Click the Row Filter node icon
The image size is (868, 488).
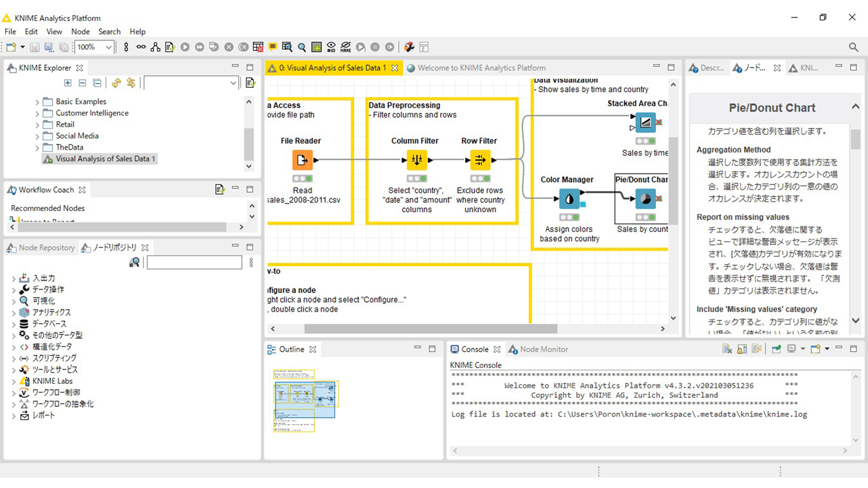(480, 160)
